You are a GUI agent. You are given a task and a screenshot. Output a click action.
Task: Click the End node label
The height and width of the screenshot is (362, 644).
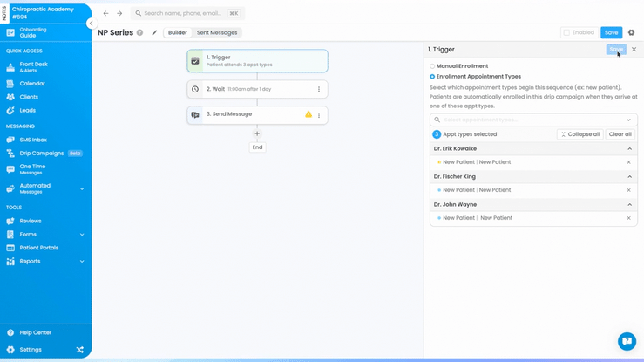[x=258, y=147]
